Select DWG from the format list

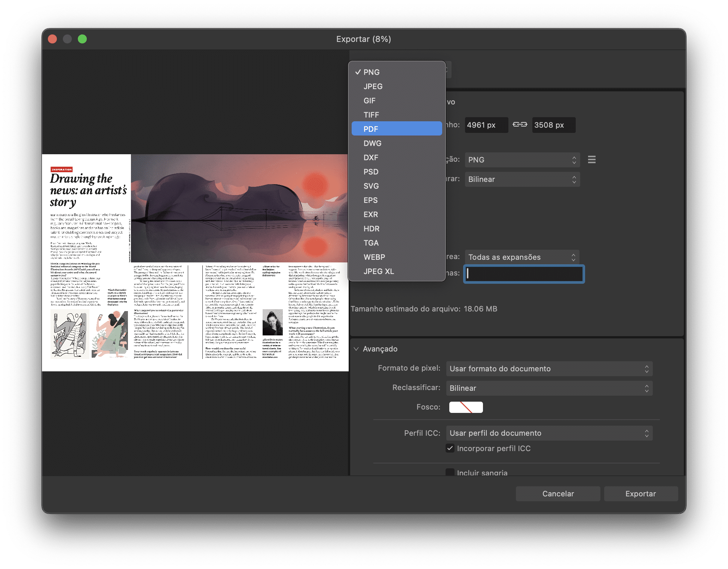(x=397, y=143)
